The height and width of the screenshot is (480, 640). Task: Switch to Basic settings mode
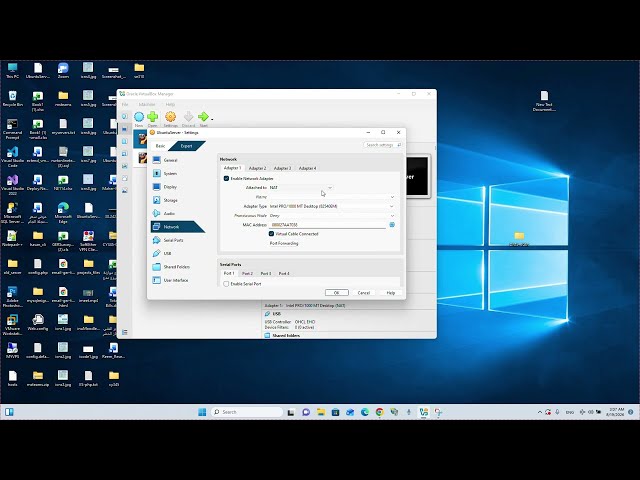[160, 146]
